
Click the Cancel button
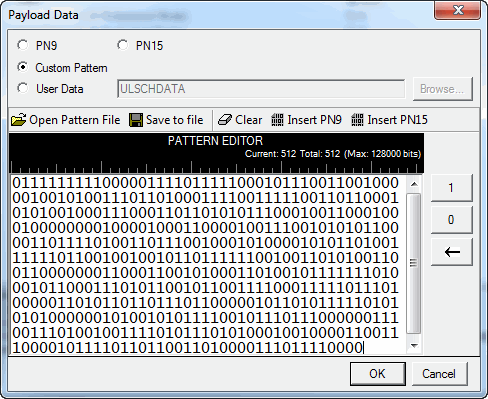(439, 374)
